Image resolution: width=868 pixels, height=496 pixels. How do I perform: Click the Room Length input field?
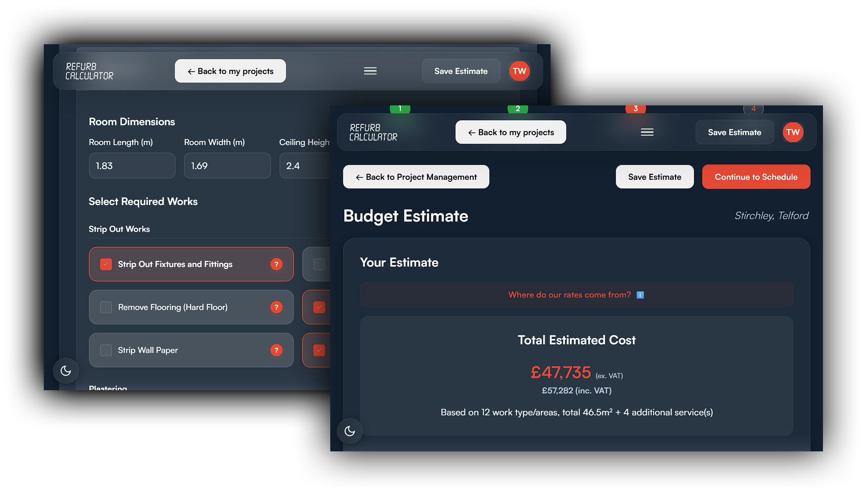pos(132,166)
